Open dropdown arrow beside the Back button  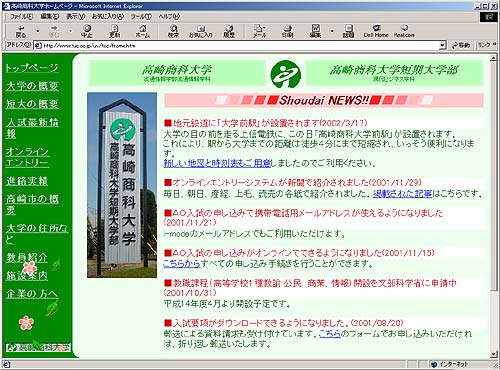click(x=38, y=31)
